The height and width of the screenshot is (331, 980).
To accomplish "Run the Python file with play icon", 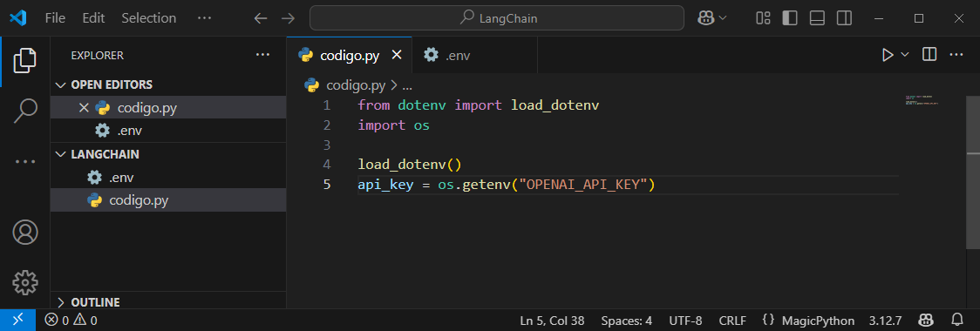I will (x=887, y=55).
